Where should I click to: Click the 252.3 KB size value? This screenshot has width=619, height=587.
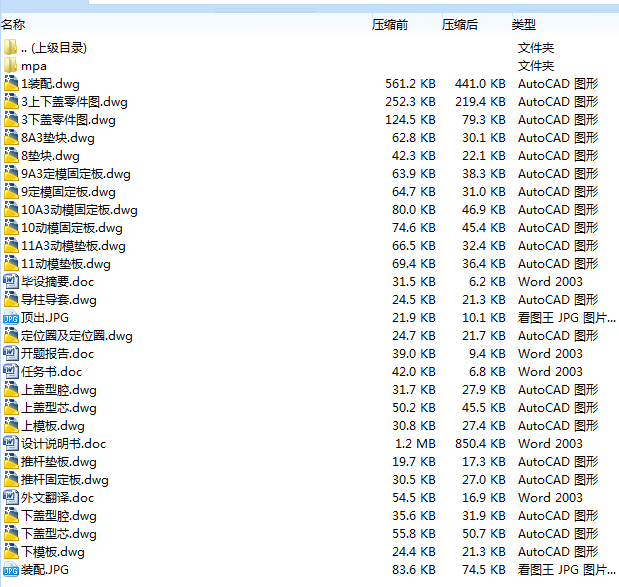[411, 101]
